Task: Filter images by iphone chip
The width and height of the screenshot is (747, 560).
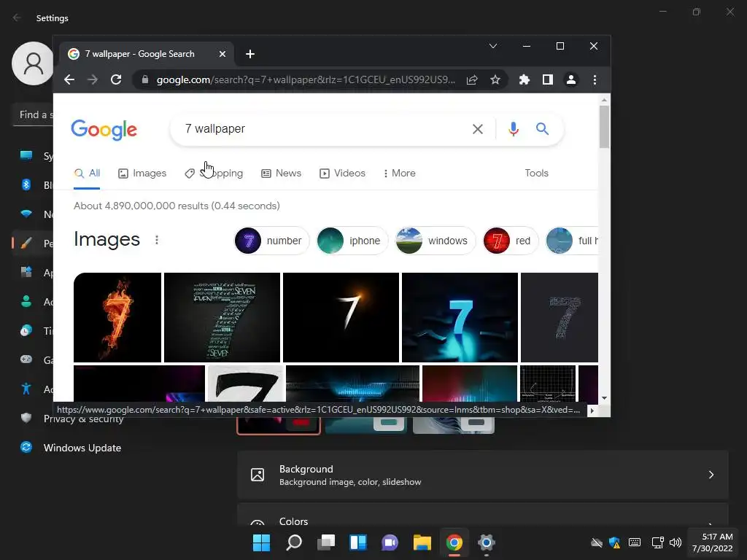Action: click(352, 241)
